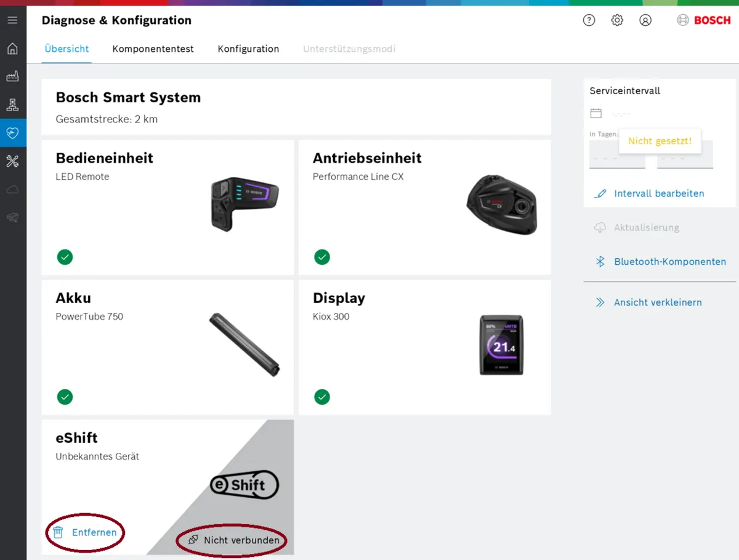Viewport: 739px width, 560px height.
Task: Open the Konfiguration tab
Action: pos(248,49)
